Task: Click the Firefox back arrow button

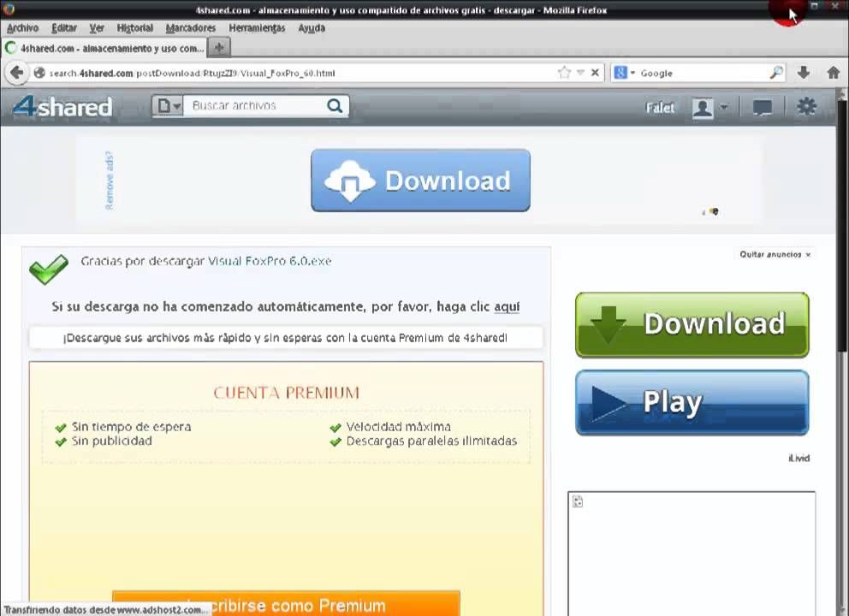Action: (17, 73)
